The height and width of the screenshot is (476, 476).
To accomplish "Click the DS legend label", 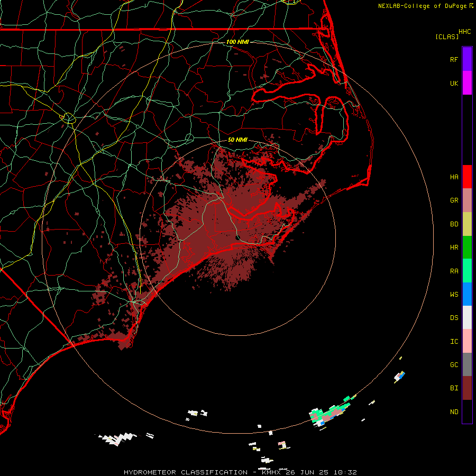I will pos(454,317).
